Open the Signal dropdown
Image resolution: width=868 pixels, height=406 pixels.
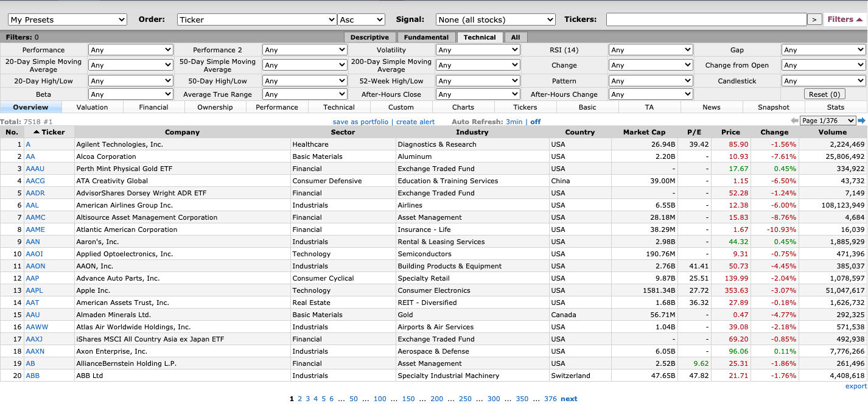click(495, 19)
